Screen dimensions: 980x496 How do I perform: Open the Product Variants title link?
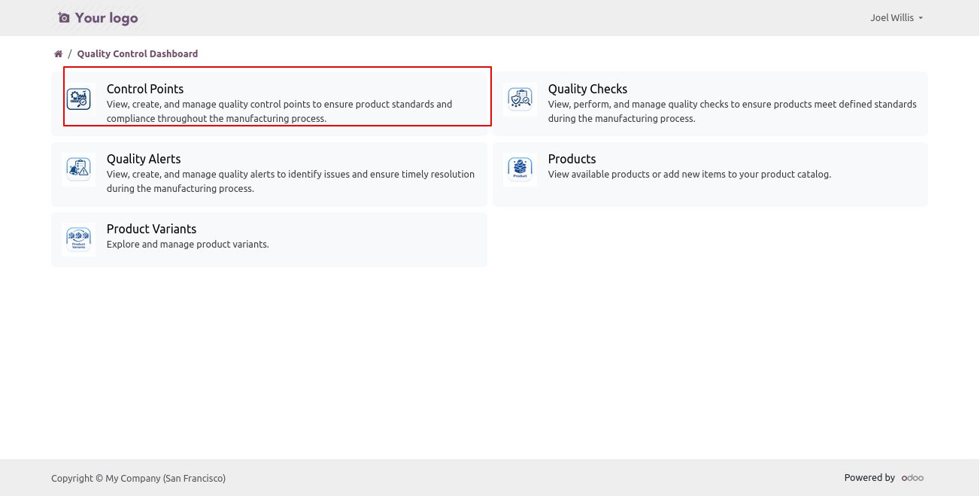tap(151, 229)
